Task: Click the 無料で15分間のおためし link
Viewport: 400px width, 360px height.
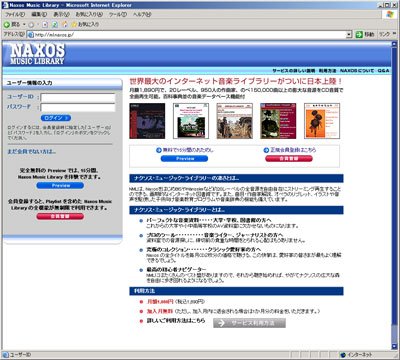Action: tap(188, 150)
